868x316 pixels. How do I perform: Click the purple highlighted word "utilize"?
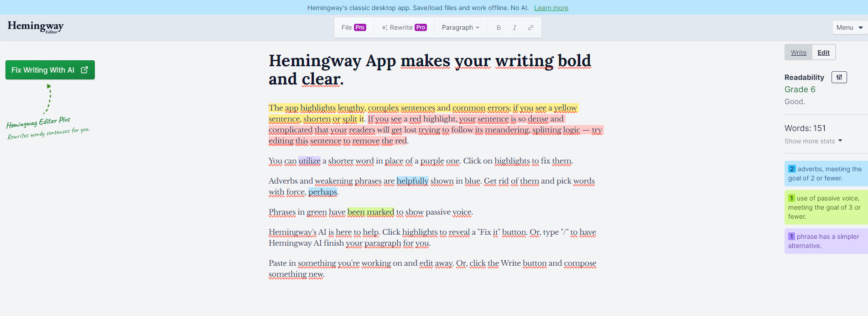click(x=310, y=161)
